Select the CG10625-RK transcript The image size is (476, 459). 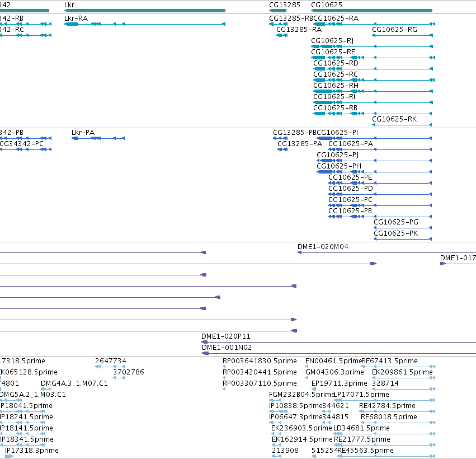402,125
